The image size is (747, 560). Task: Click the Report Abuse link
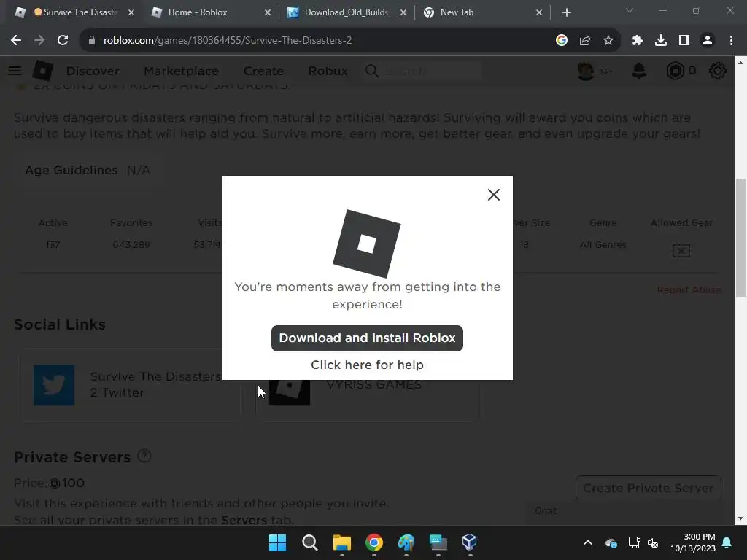689,289
